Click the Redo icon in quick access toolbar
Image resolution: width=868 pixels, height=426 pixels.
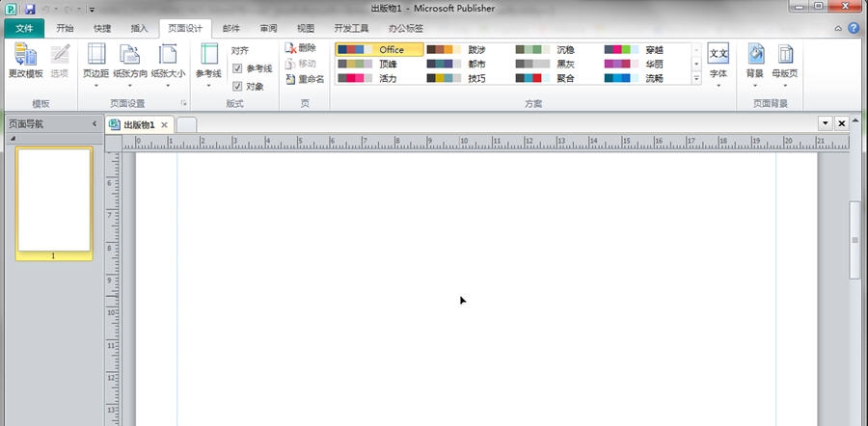(69, 9)
